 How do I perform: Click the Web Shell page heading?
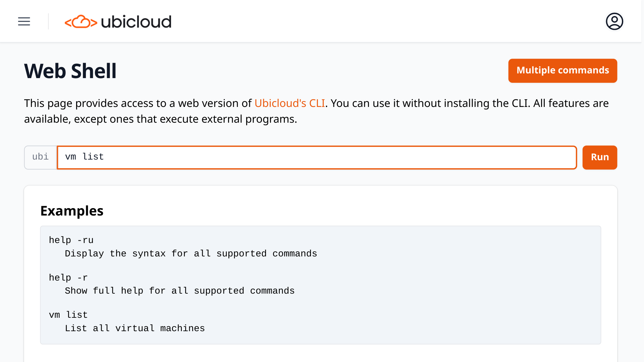pyautogui.click(x=70, y=71)
